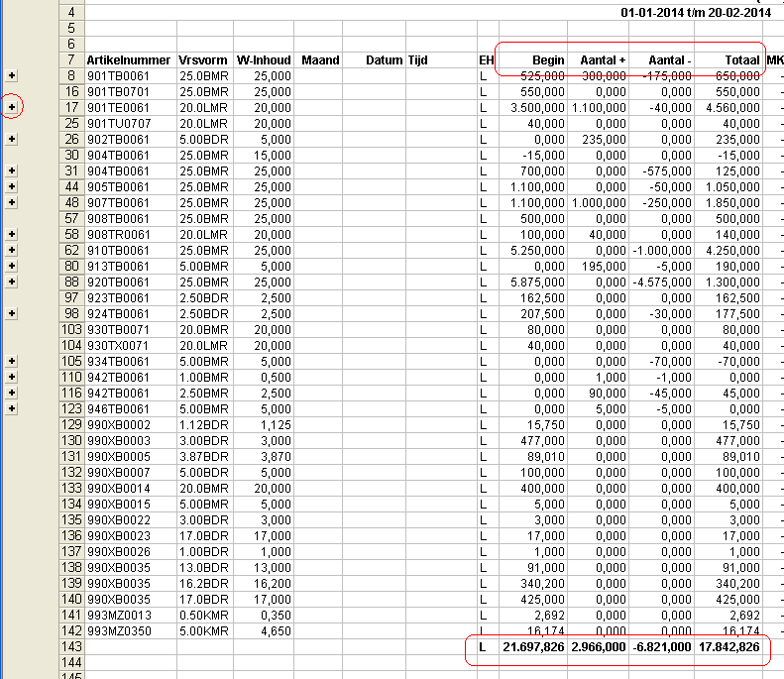Expand the group at row 123 (946TB0061)

click(x=12, y=408)
